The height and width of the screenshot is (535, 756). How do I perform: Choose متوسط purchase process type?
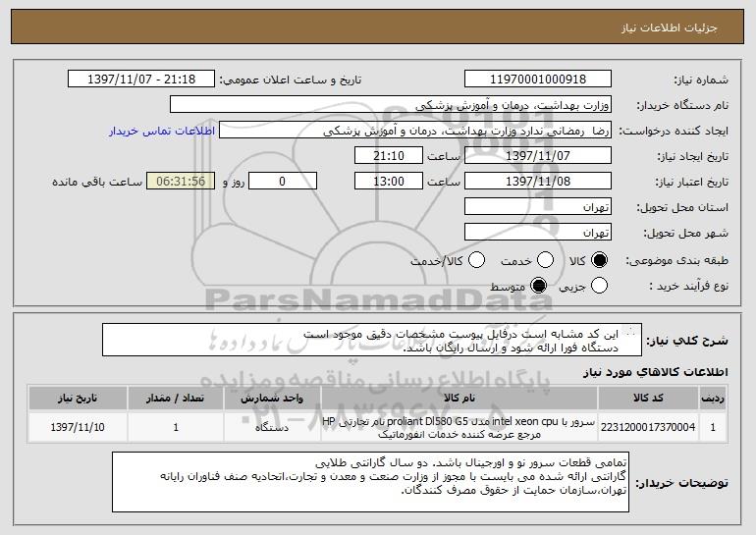tap(538, 286)
